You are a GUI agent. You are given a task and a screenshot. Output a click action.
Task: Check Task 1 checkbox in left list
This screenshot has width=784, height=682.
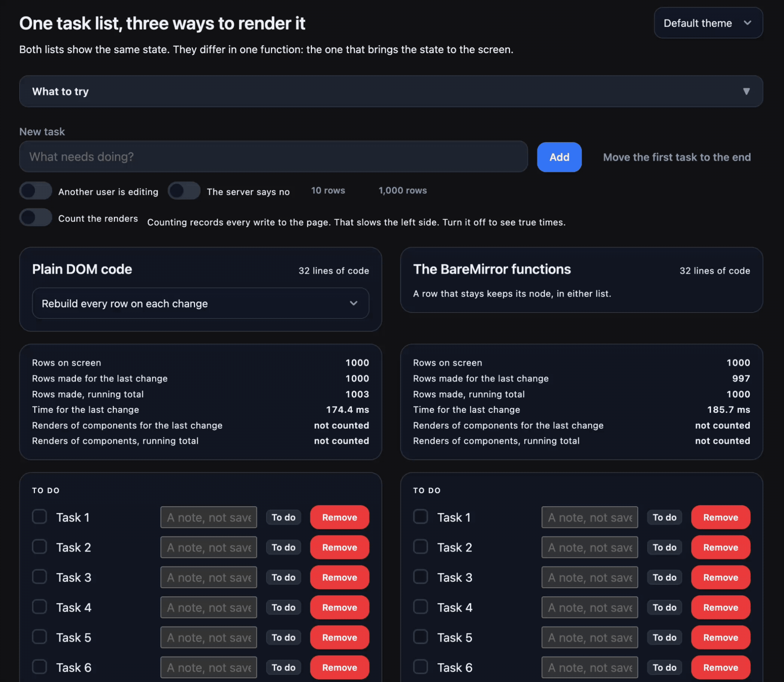39,517
